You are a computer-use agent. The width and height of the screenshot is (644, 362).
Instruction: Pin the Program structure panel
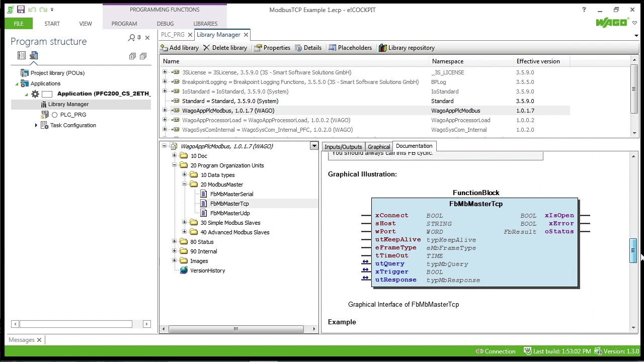139,38
